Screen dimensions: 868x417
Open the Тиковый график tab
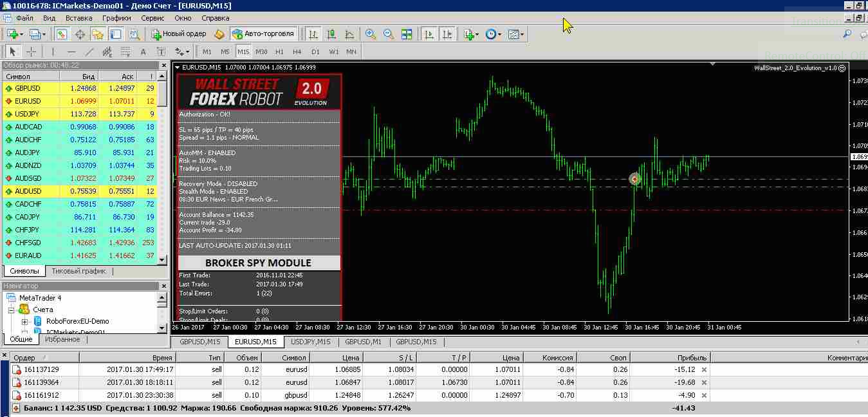(78, 271)
